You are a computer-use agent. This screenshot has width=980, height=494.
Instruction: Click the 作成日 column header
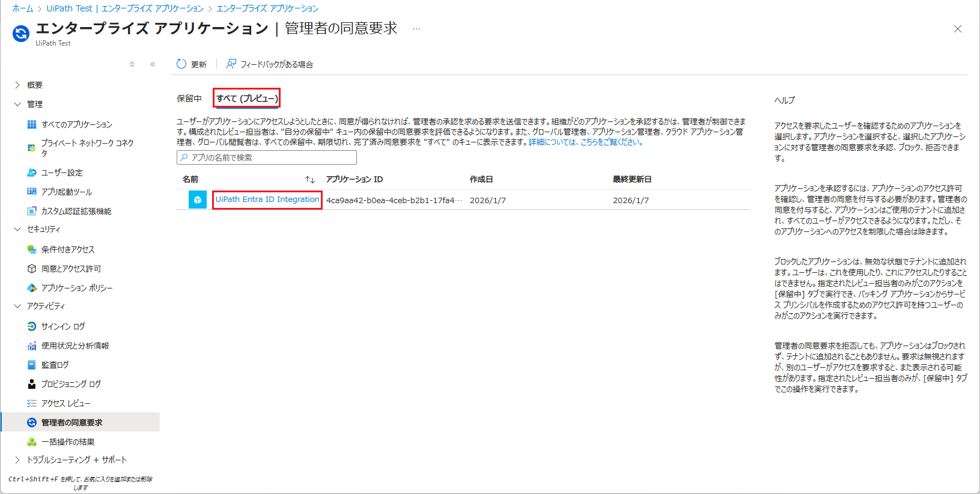point(481,179)
